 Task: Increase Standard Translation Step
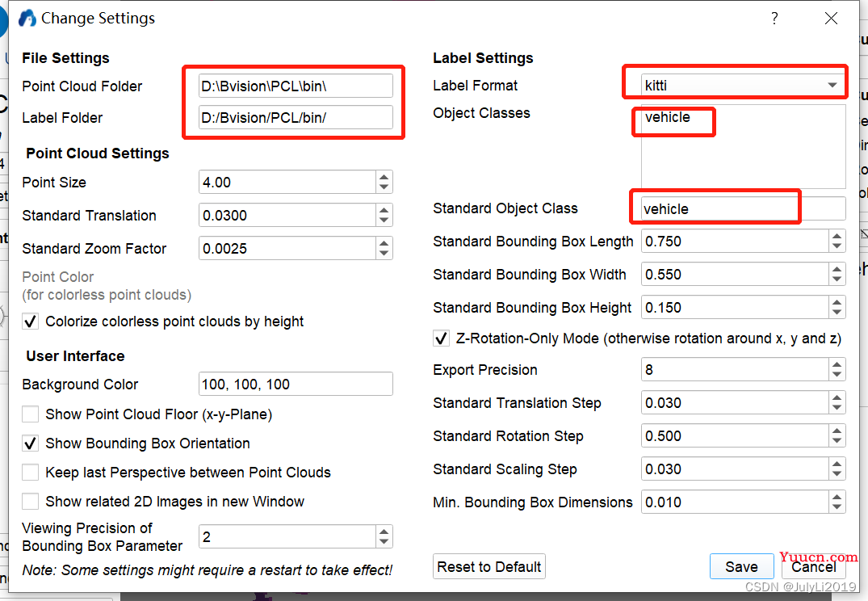(837, 397)
